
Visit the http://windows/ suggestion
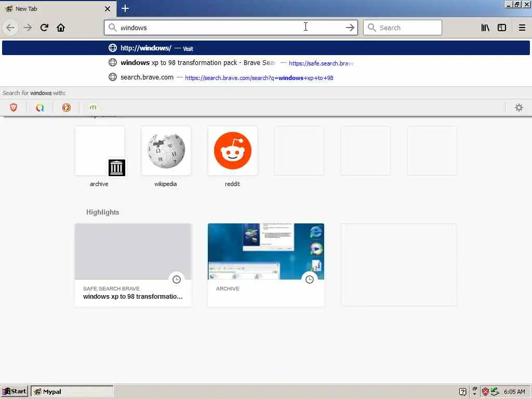(266, 48)
